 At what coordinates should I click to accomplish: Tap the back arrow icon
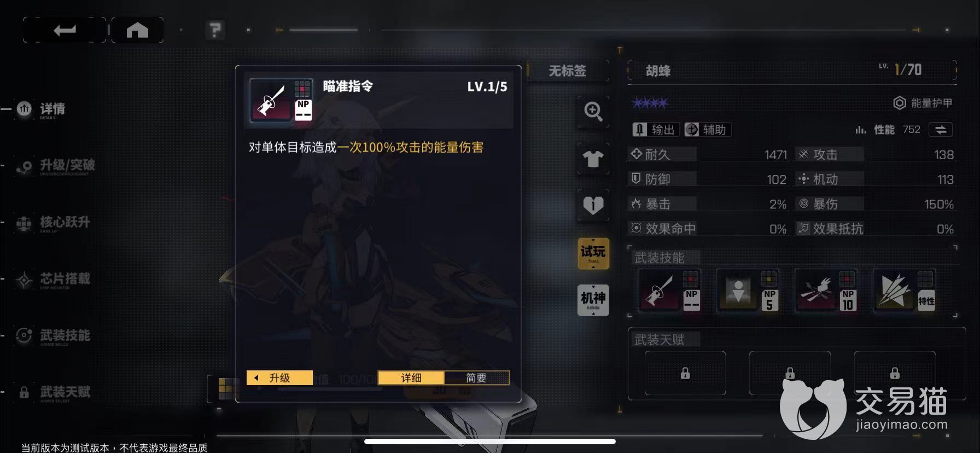click(65, 30)
